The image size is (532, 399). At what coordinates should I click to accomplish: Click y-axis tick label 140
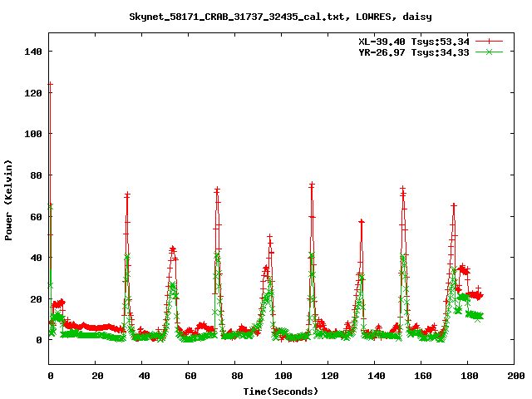point(33,52)
